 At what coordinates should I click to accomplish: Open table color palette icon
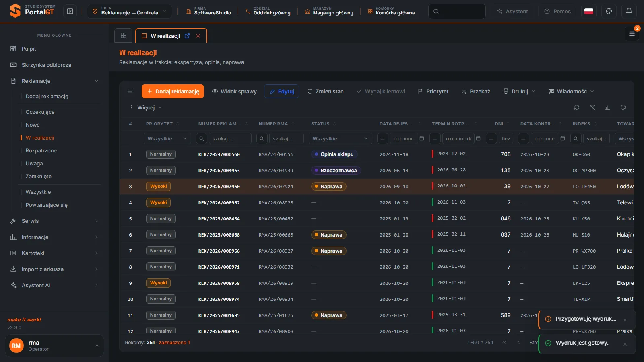(x=623, y=107)
